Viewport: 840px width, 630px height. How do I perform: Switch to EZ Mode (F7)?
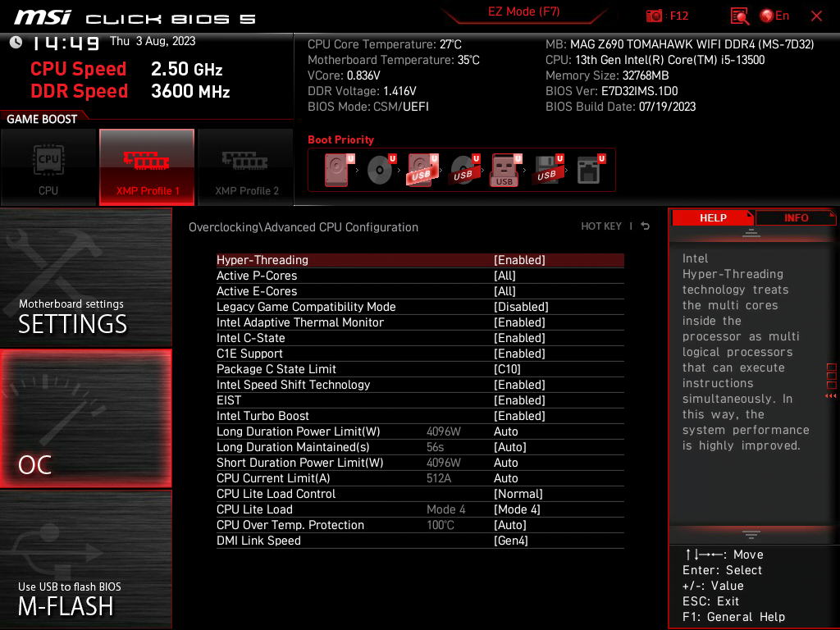[x=523, y=12]
